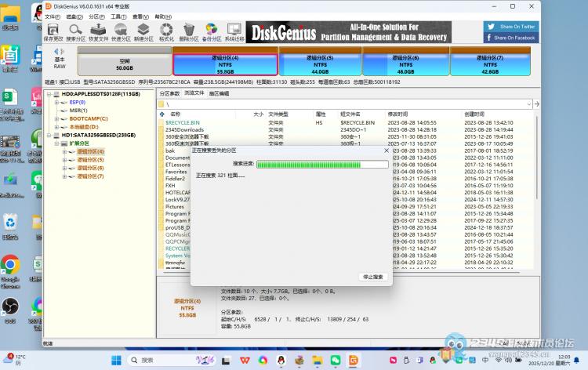Click the Share On Twitter link
The width and height of the screenshot is (588, 370).
pos(513,27)
